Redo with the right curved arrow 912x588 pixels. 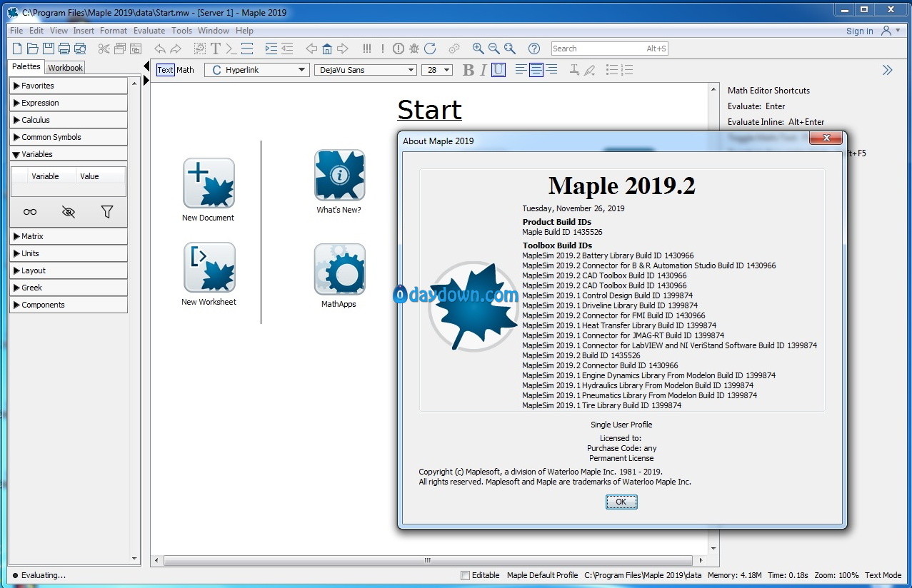(176, 49)
